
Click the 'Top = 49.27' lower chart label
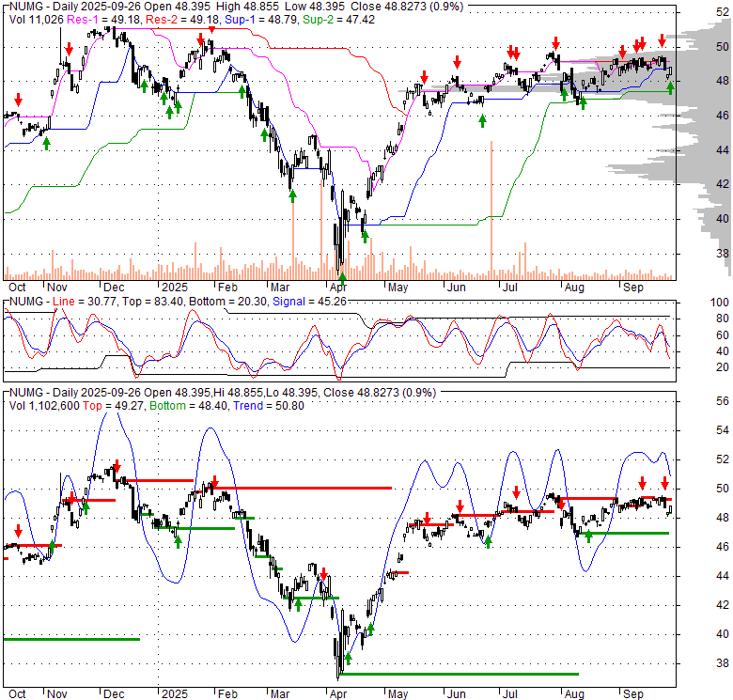[113, 406]
